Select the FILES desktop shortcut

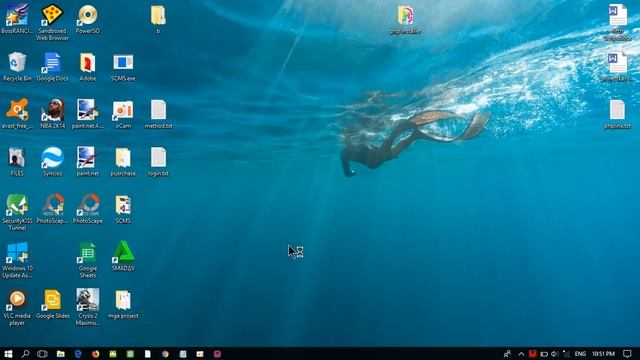17,162
